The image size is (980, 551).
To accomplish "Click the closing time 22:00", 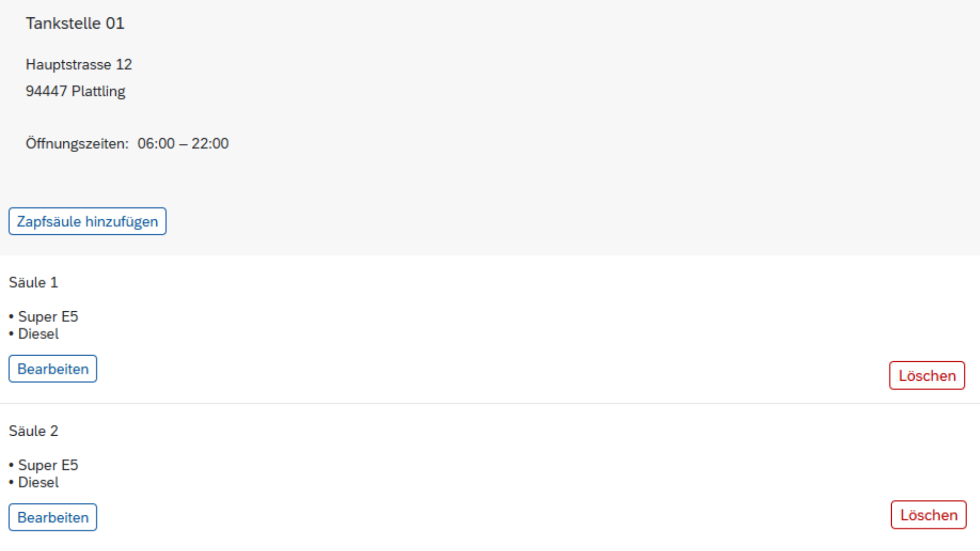I will coord(210,144).
